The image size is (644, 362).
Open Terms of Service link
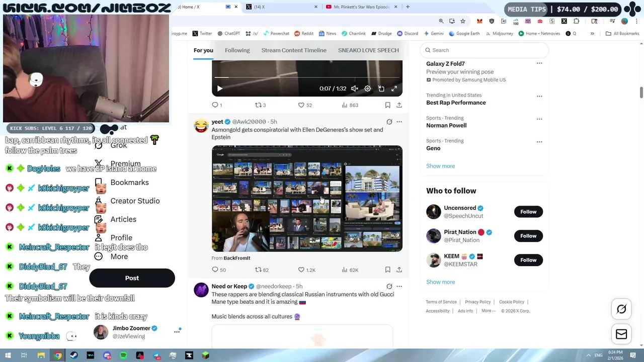point(441,302)
